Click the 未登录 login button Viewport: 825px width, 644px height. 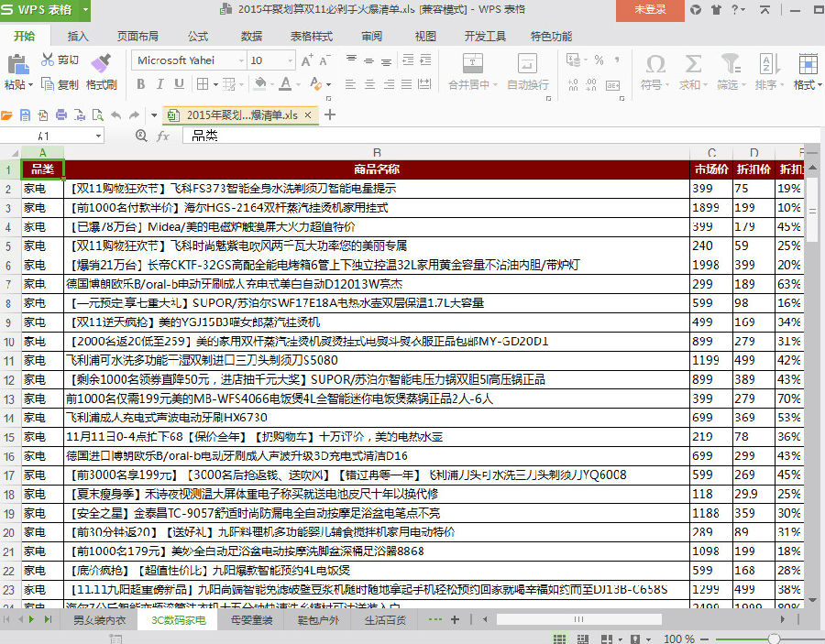coord(650,9)
